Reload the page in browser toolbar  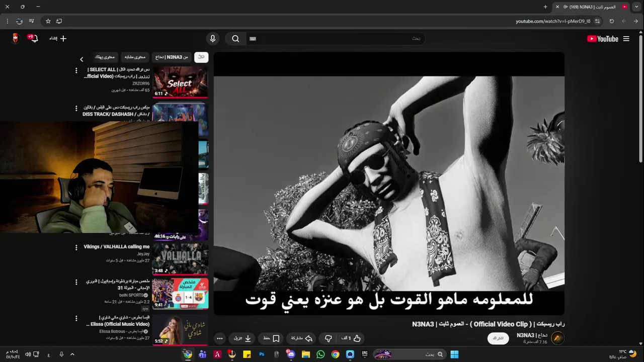(x=612, y=21)
